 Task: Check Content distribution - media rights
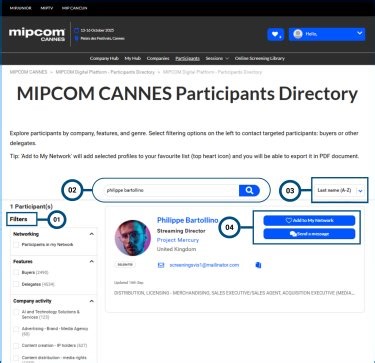point(16,358)
